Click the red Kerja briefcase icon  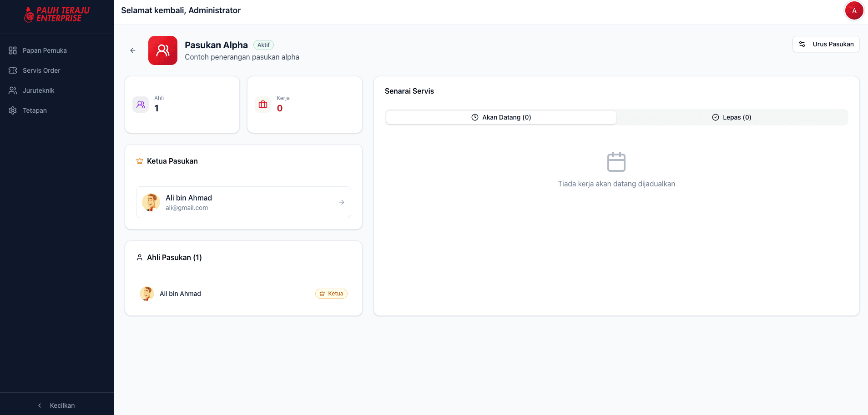click(263, 105)
